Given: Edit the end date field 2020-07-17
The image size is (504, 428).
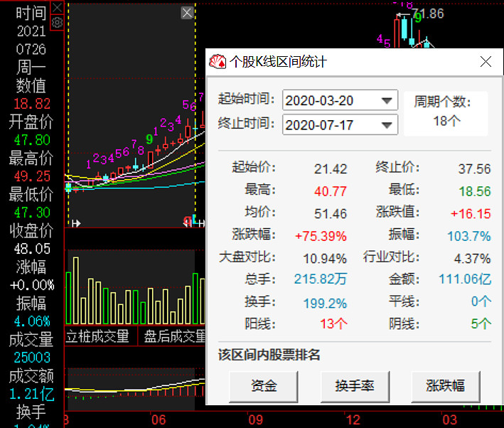Looking at the screenshot, I should point(340,124).
